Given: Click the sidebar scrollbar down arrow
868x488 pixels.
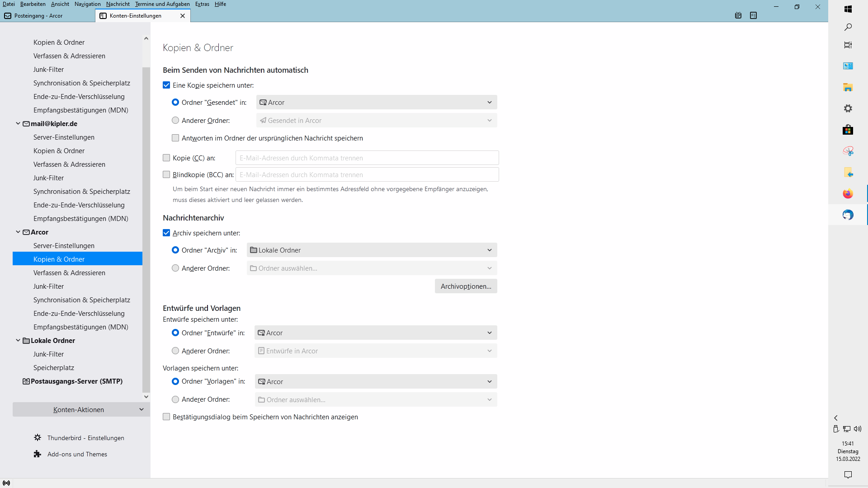Looking at the screenshot, I should (146, 397).
